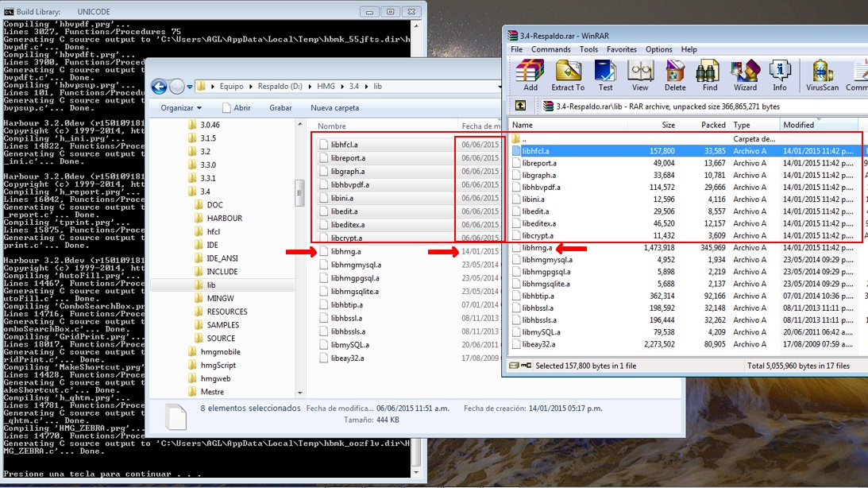Screen dimensions: 868x488
Task: Open the Info toolbar icon
Action: pyautogui.click(x=780, y=76)
